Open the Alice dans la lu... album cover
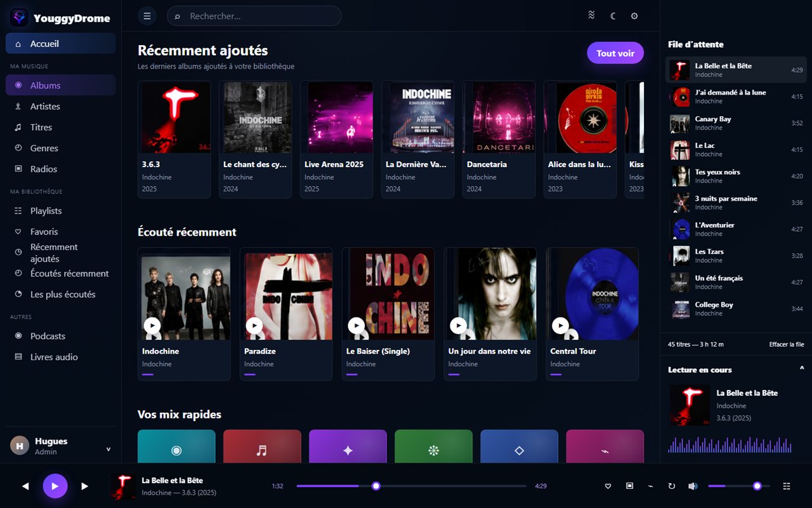This screenshot has width=812, height=508. pos(580,117)
